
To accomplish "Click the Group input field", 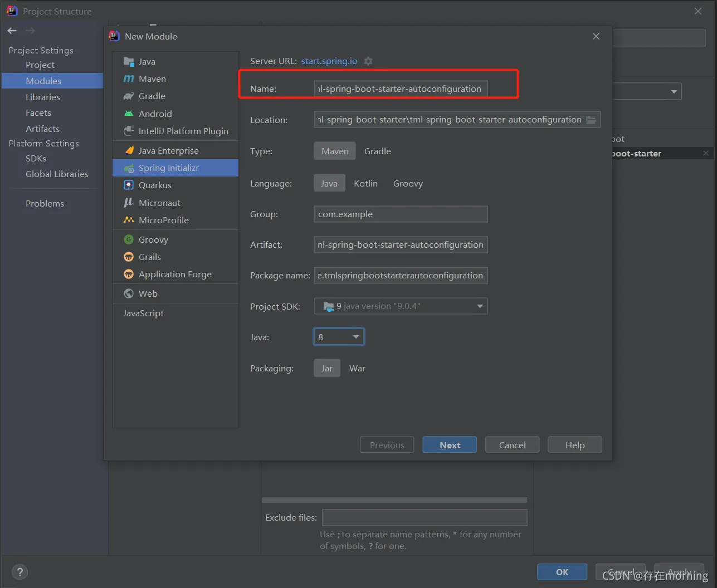I will pos(401,214).
